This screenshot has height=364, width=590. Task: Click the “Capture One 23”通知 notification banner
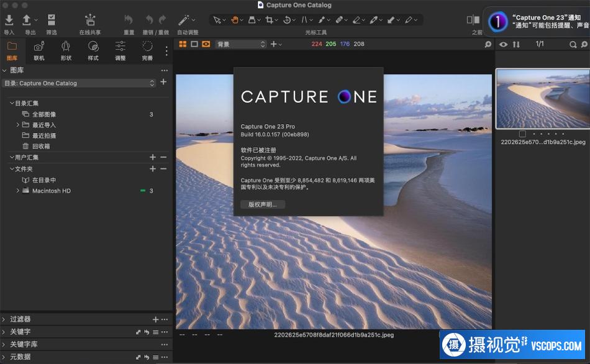point(537,22)
